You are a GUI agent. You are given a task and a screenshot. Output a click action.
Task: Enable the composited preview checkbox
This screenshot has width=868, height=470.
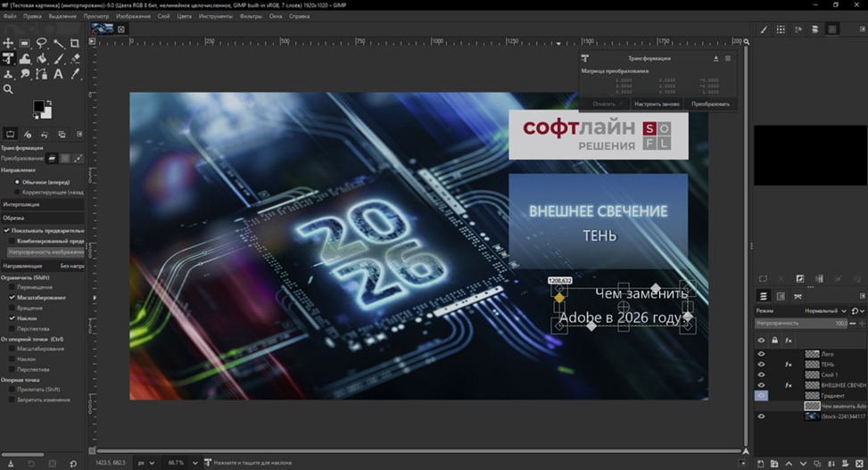[12, 241]
